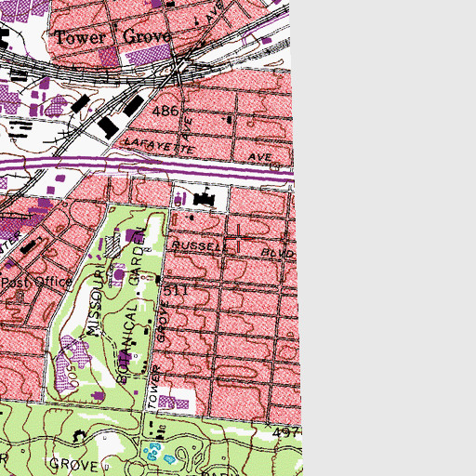
Task: Click the Tower Grove neighborhood label
Action: pos(113,37)
